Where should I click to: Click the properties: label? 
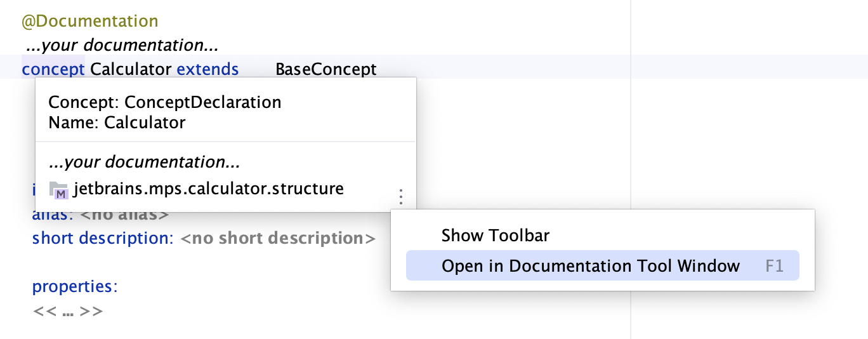75,286
